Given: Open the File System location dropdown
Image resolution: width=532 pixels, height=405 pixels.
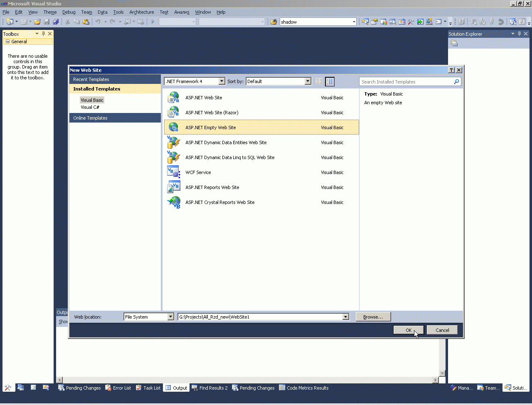Looking at the screenshot, I should point(170,317).
